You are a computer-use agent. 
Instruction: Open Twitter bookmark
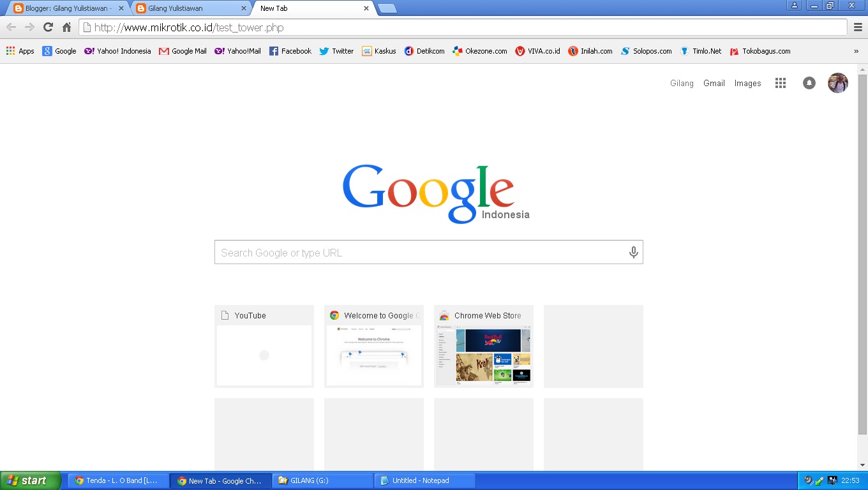(x=336, y=51)
